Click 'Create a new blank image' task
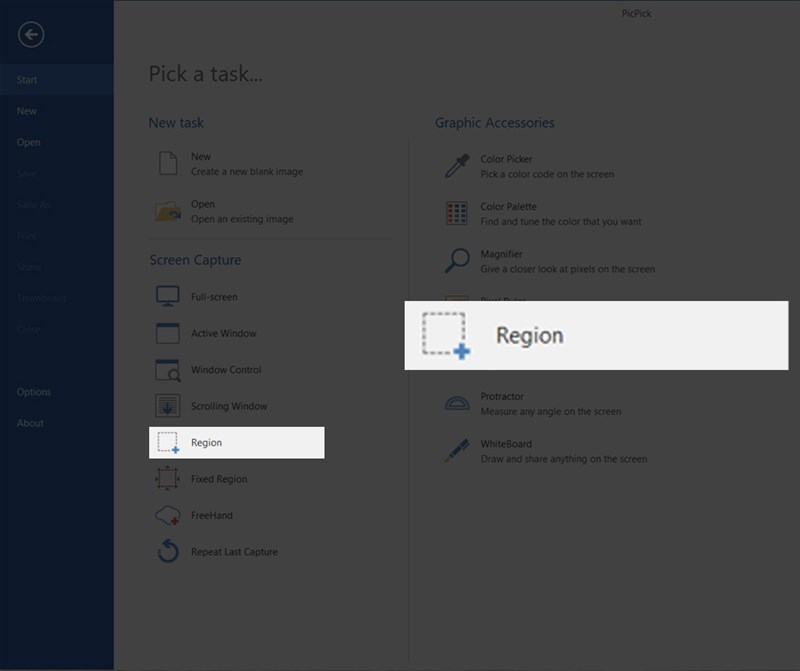800x671 pixels. [246, 172]
